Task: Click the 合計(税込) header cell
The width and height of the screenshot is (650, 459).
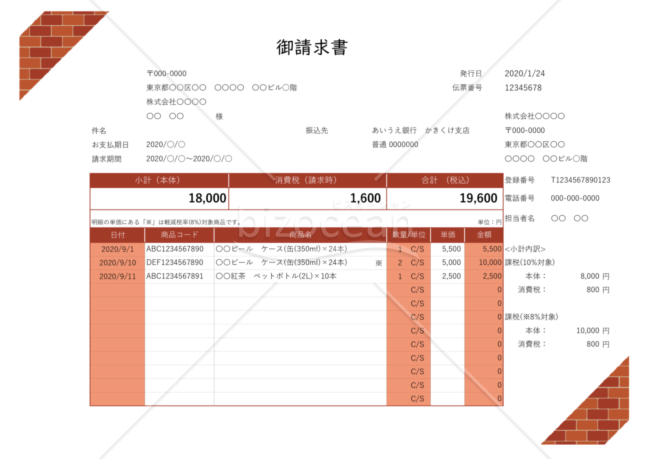Action: 445,180
